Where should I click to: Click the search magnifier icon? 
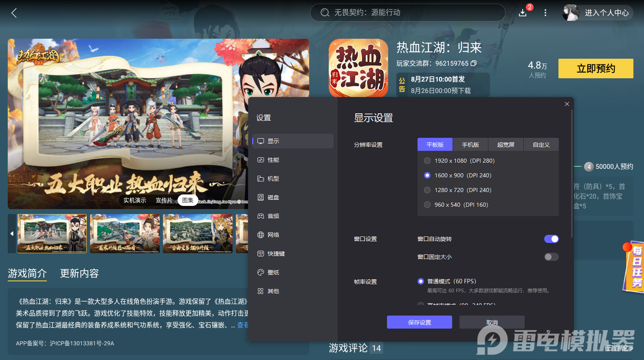325,13
